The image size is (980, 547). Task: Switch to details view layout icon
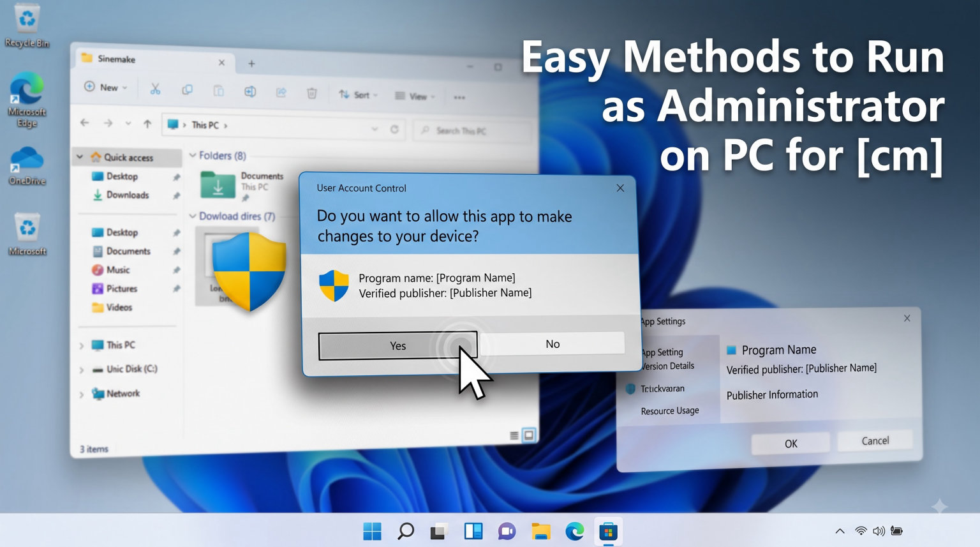pos(514,435)
